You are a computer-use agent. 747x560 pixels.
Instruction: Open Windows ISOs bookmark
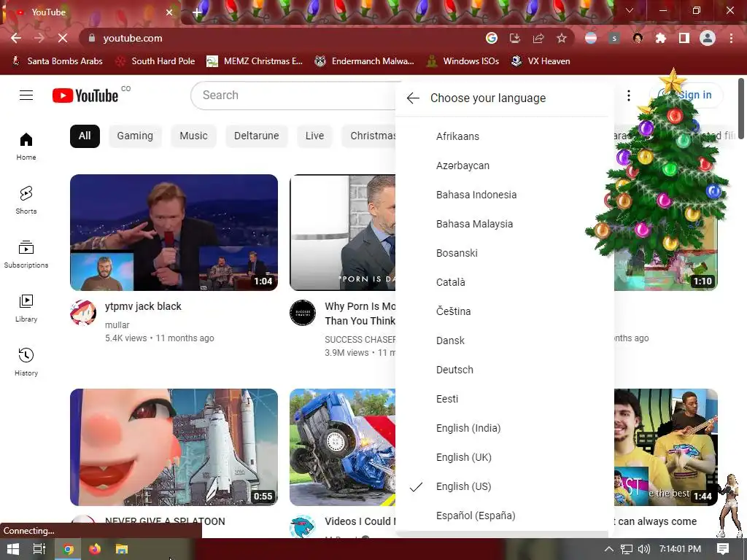pos(462,61)
